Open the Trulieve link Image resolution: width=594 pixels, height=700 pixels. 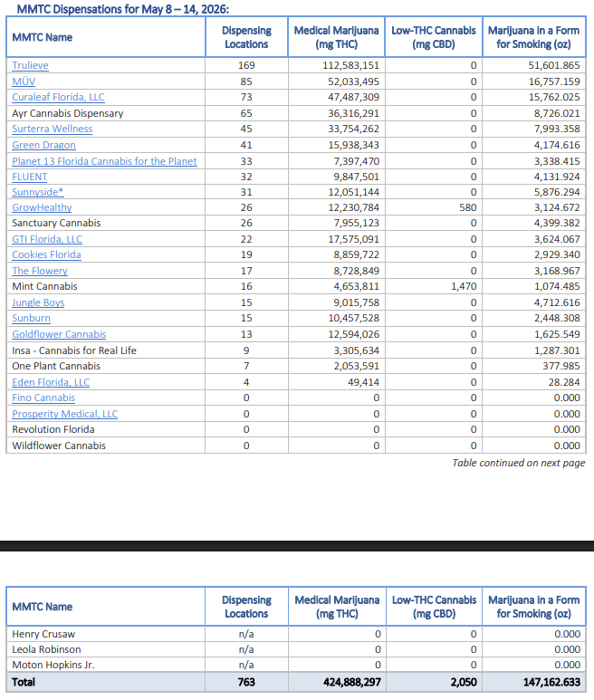click(x=30, y=65)
